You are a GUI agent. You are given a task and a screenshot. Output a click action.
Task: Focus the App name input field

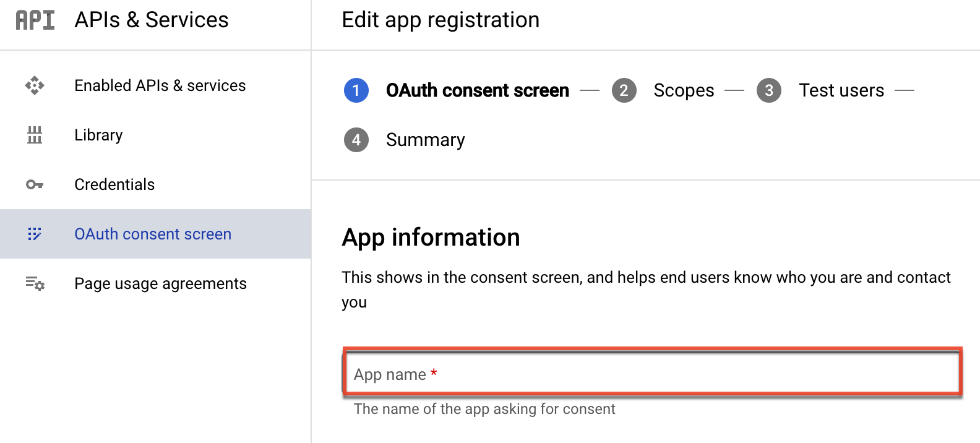point(652,372)
